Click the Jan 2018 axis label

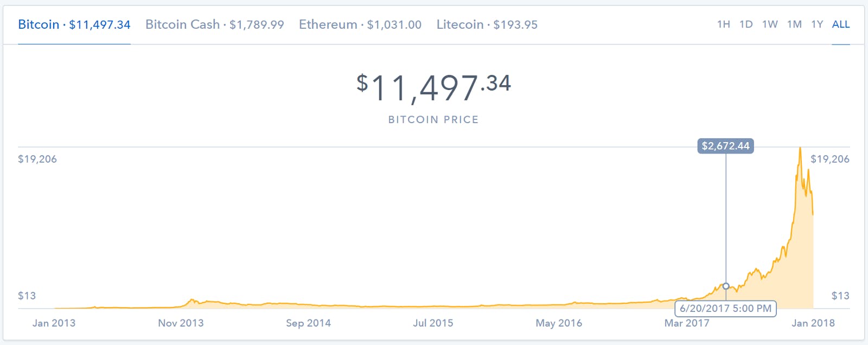pos(813,323)
